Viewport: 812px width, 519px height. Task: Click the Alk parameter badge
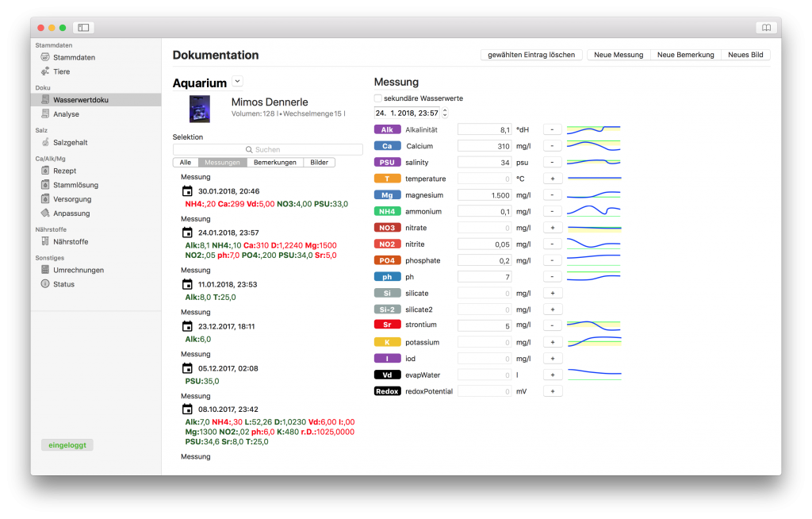pyautogui.click(x=387, y=129)
